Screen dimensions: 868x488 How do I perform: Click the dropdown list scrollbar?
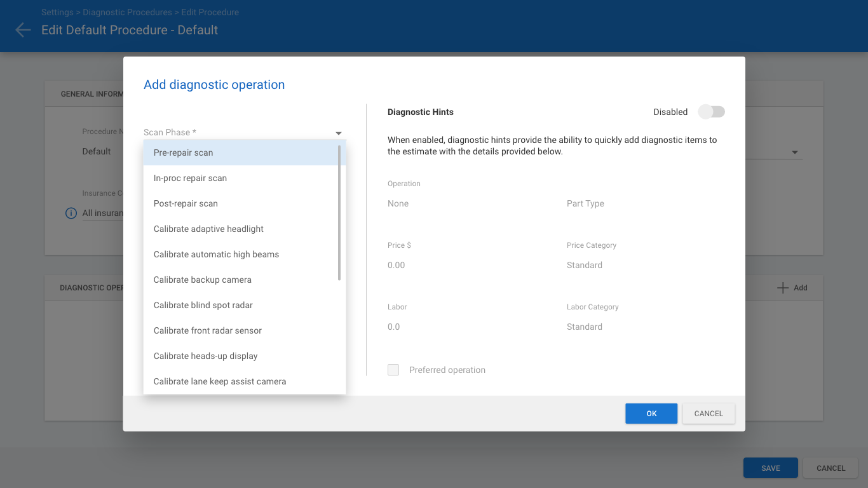pos(339,213)
